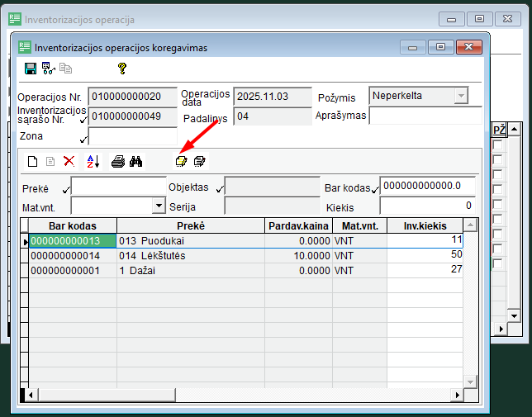Click the Prekė column header

tap(190, 225)
